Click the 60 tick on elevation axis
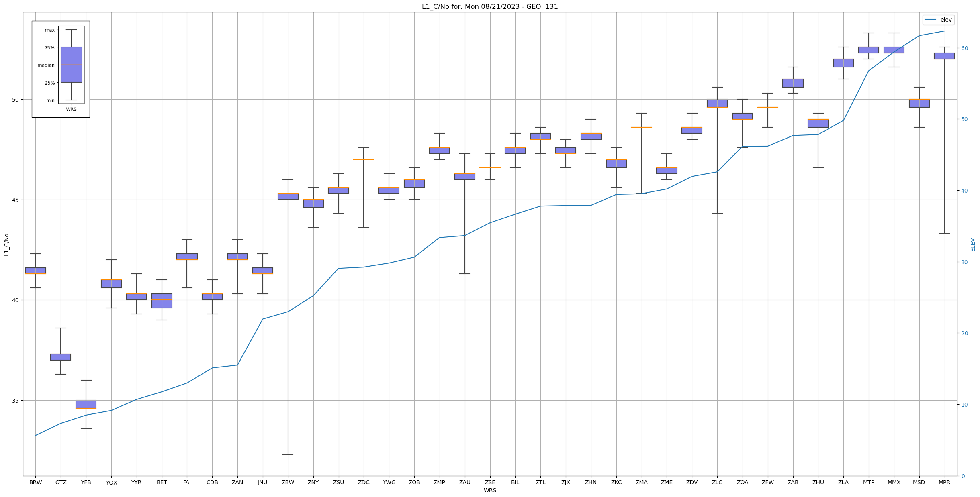This screenshot has height=497, width=980. 964,48
